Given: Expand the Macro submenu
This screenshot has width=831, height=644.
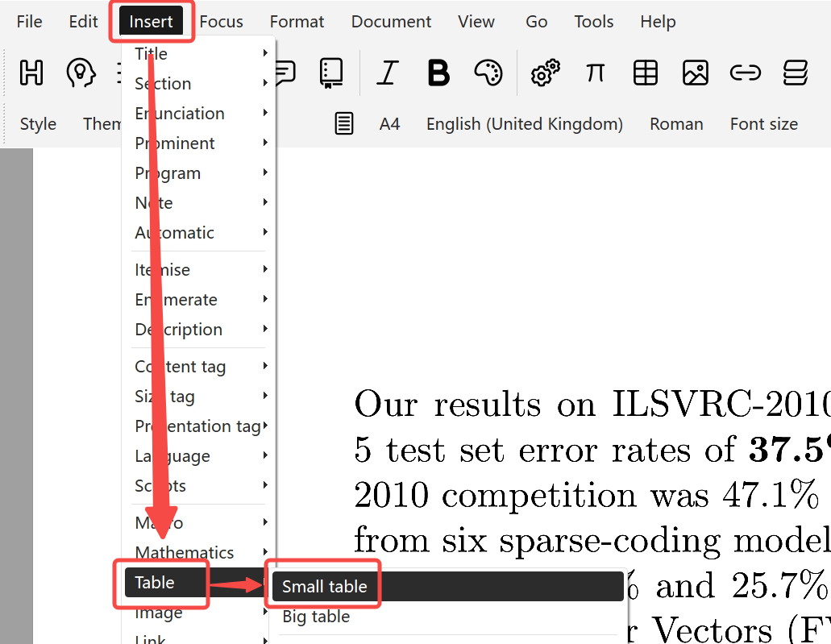Looking at the screenshot, I should [x=199, y=522].
